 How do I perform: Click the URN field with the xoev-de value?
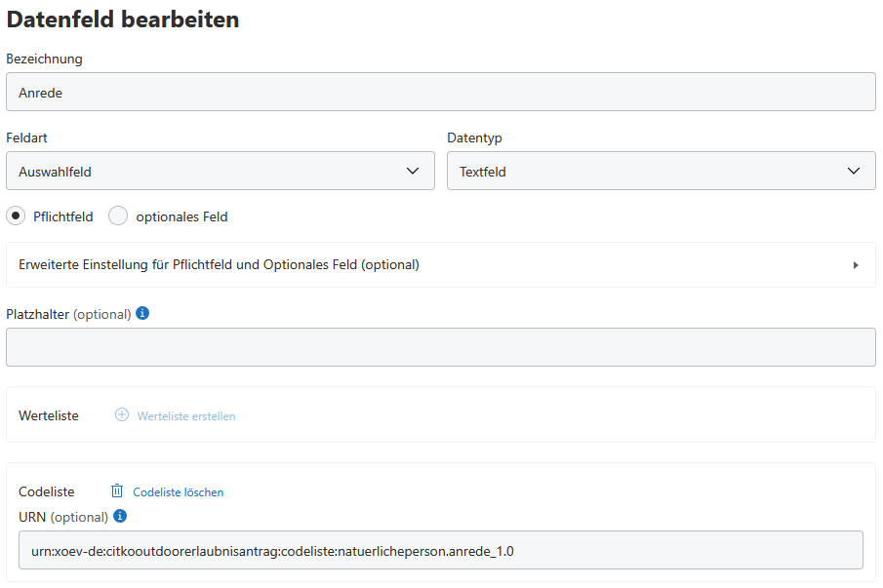pos(440,550)
